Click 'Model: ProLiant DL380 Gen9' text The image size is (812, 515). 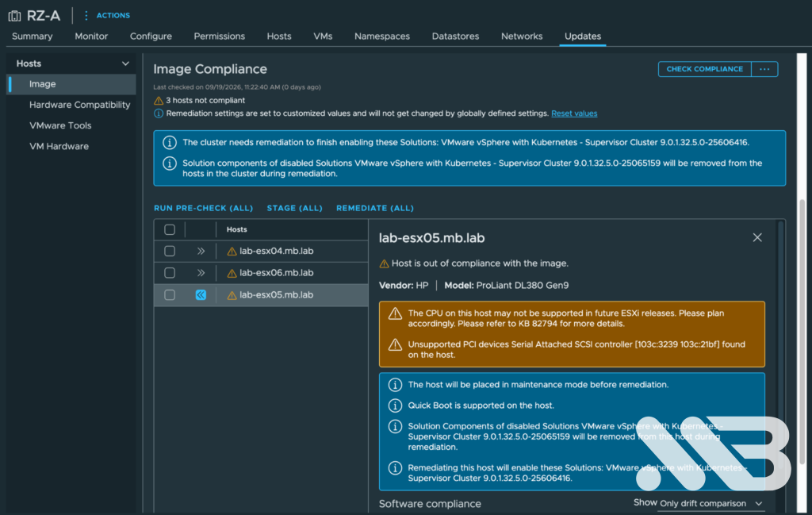tap(507, 286)
